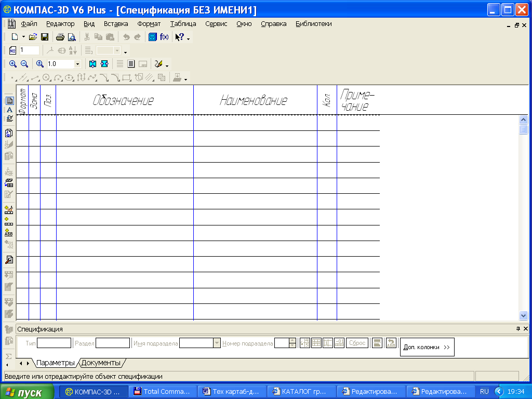
Task: Switch to page layout display mode icon
Action: (131, 64)
